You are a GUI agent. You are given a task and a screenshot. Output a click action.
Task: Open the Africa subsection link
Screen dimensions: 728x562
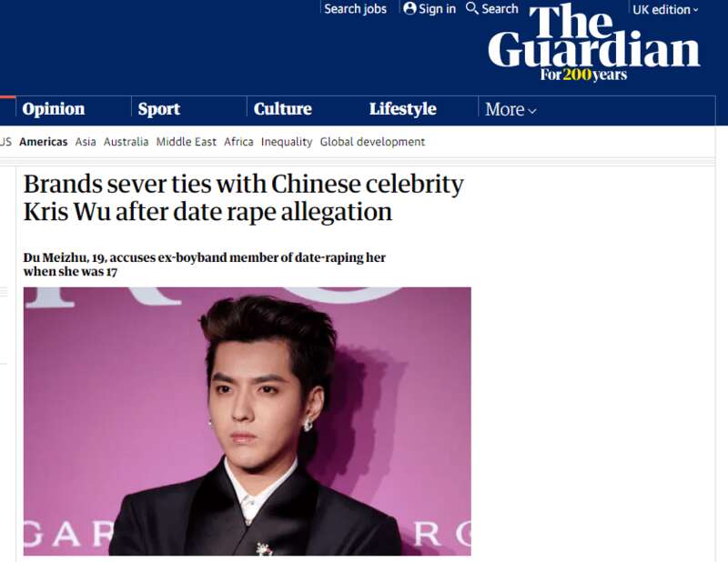tap(238, 142)
